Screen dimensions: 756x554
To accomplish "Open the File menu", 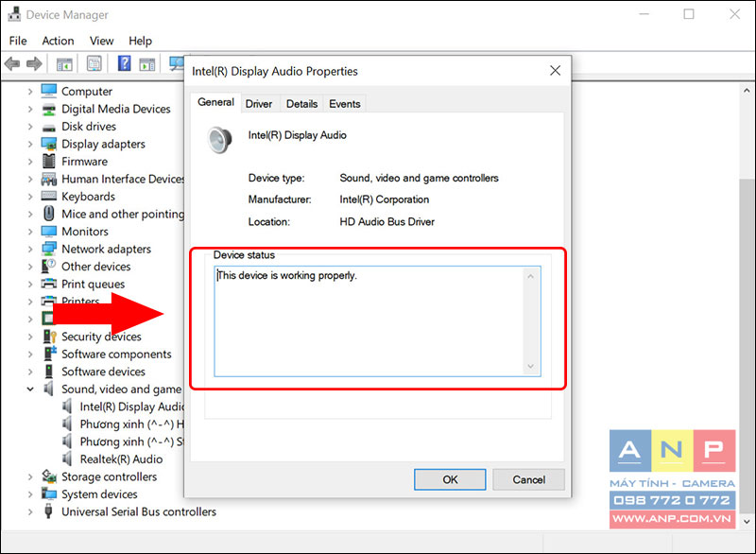I will [18, 41].
